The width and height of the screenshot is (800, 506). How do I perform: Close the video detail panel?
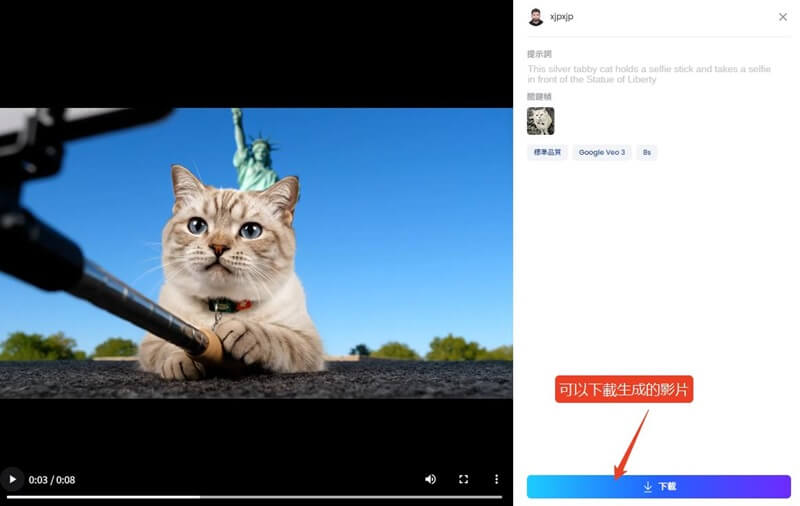point(783,17)
